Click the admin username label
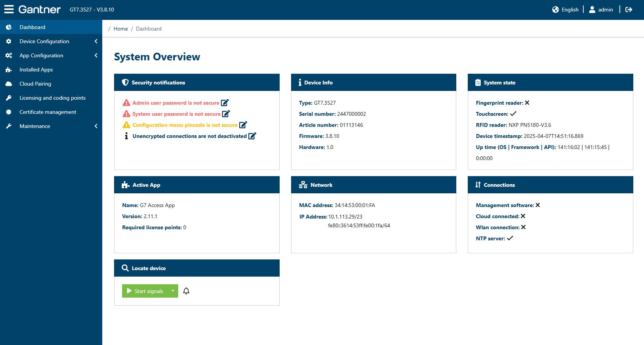Screen dimensions: 644x345 pyautogui.click(x=605, y=10)
